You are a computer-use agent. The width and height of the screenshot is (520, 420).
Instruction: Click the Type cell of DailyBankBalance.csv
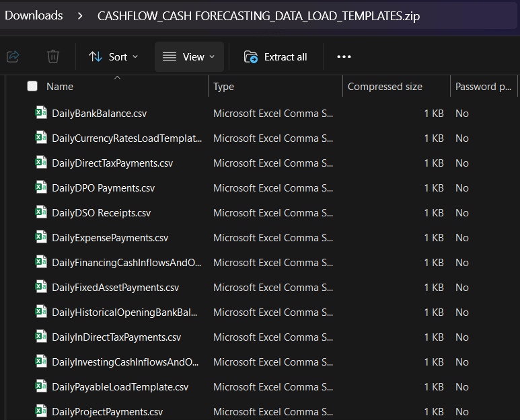pyautogui.click(x=273, y=114)
